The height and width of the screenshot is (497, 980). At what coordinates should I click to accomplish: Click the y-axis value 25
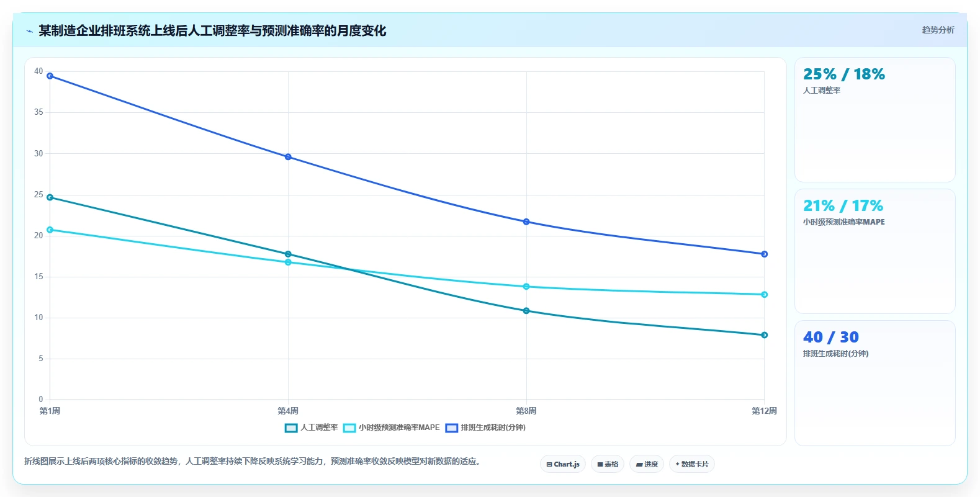coord(38,195)
